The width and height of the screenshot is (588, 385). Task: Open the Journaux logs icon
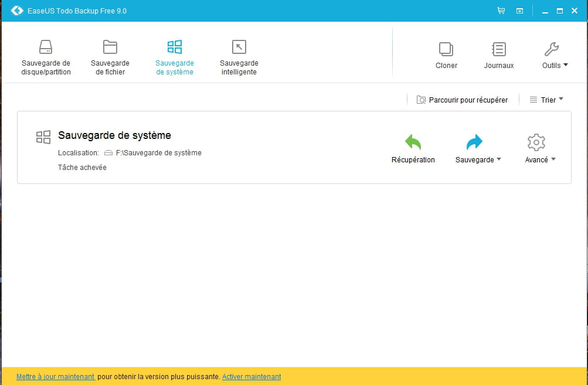(499, 49)
